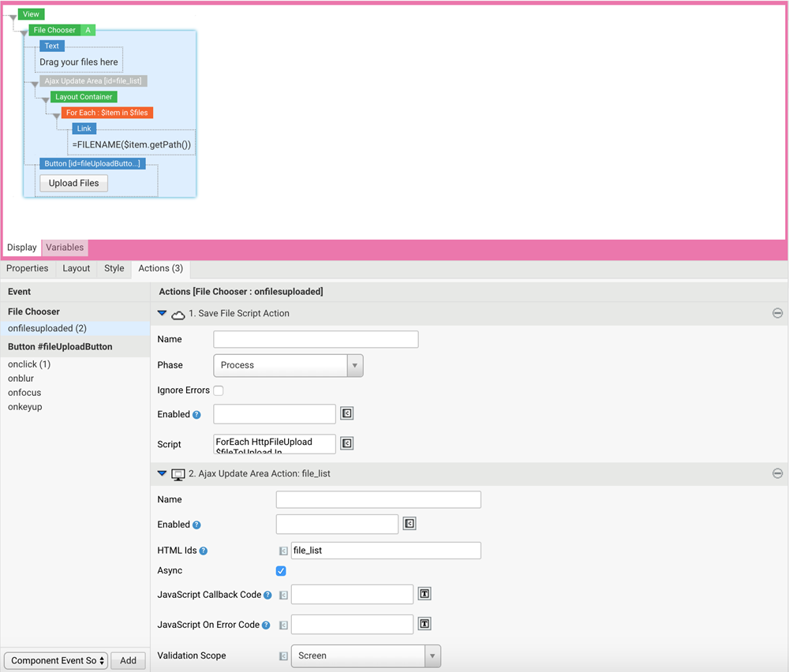The width and height of the screenshot is (789, 672).
Task: Click the monitor icon on Ajax Update Area Action
Action: coord(177,473)
